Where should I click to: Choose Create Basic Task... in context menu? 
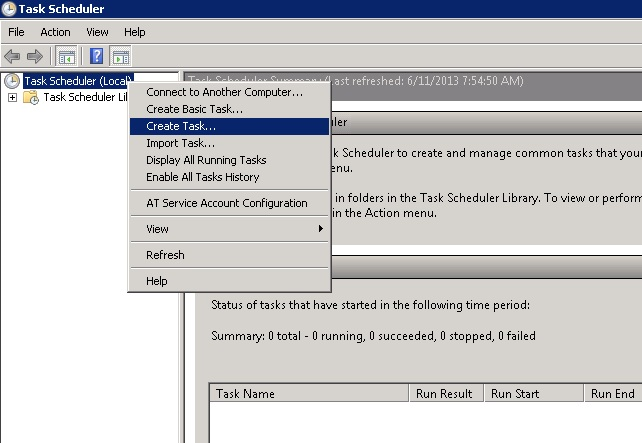(x=195, y=109)
